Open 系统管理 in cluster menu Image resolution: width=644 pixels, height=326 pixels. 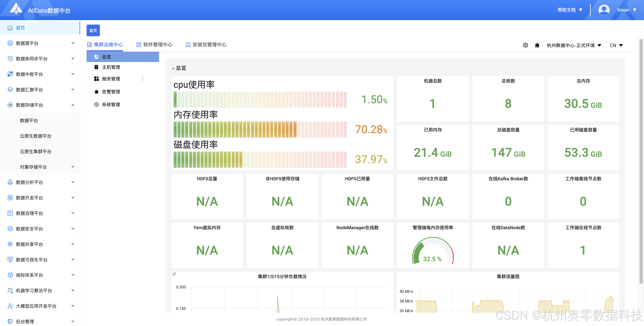click(x=111, y=105)
